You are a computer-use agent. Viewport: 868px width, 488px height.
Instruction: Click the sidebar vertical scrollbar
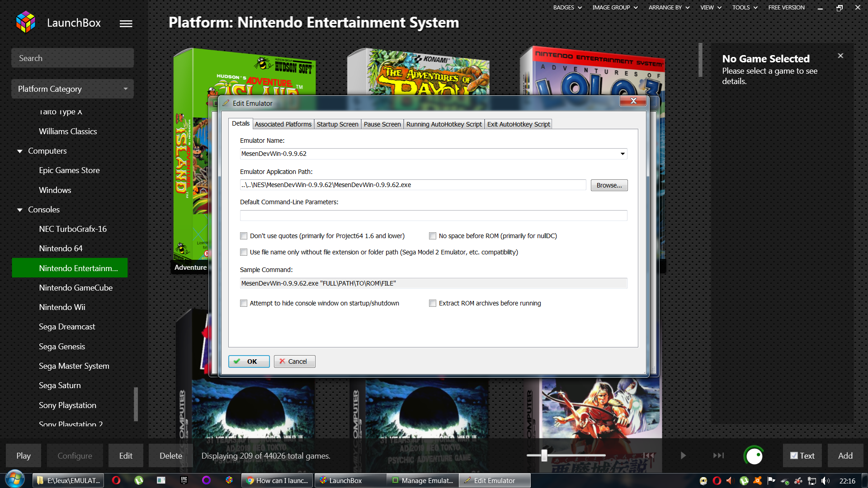point(136,404)
